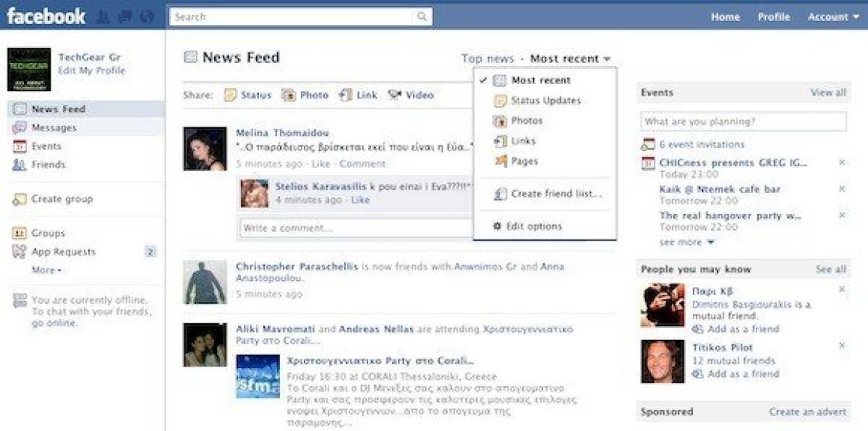This screenshot has width=868, height=431.
Task: Click the event invitations icon
Action: pyautogui.click(x=647, y=145)
